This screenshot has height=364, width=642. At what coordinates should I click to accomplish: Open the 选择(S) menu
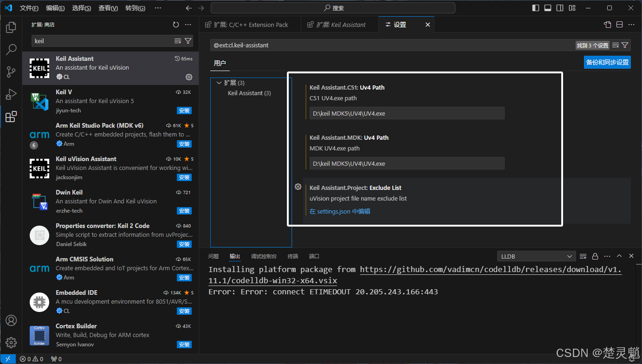click(x=82, y=8)
